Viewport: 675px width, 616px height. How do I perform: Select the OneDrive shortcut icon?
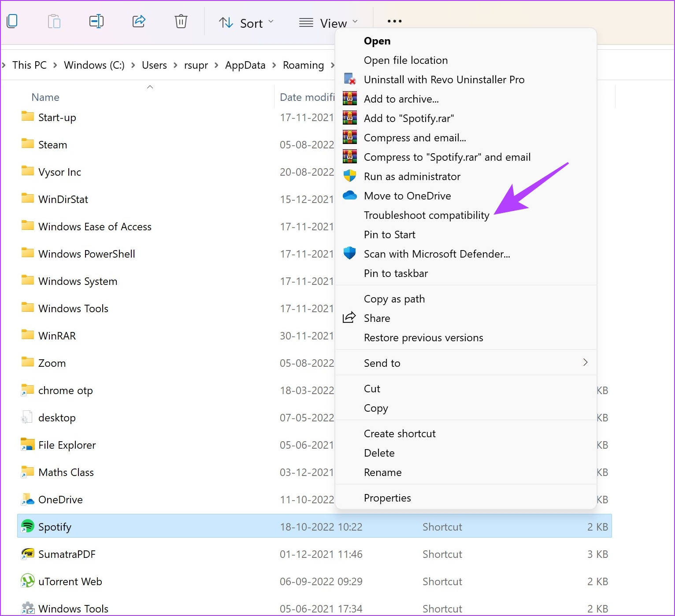coord(27,499)
